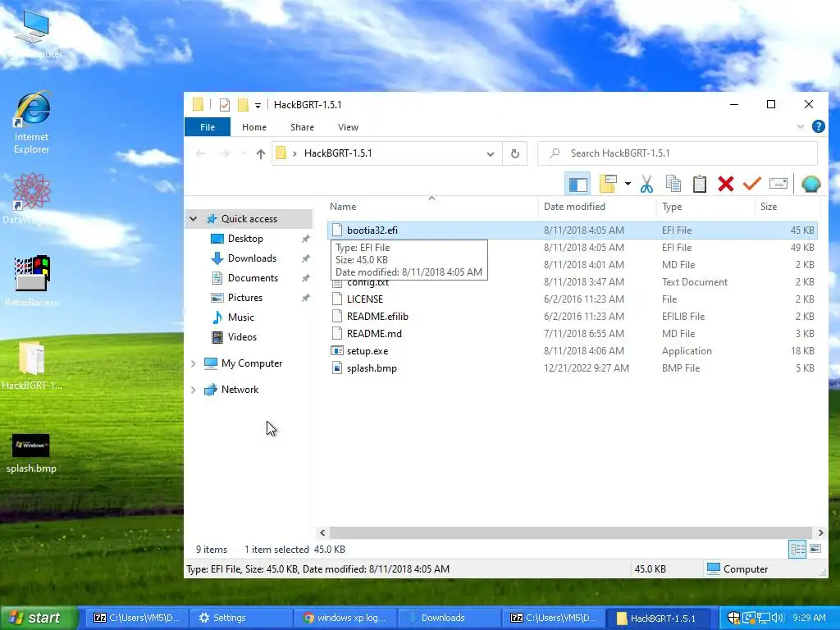Delete the file with the red X icon
The height and width of the screenshot is (630, 840).
tap(725, 185)
